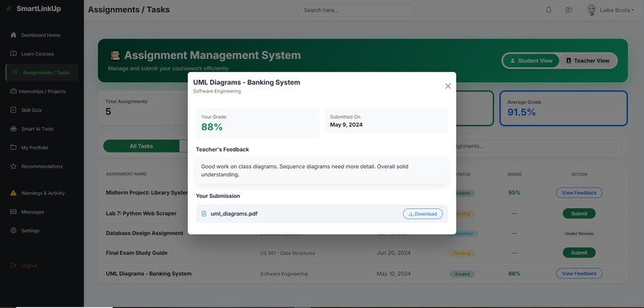This screenshot has height=308, width=644.
Task: Click the Settings gear icon in sidebar
Action: click(14, 231)
